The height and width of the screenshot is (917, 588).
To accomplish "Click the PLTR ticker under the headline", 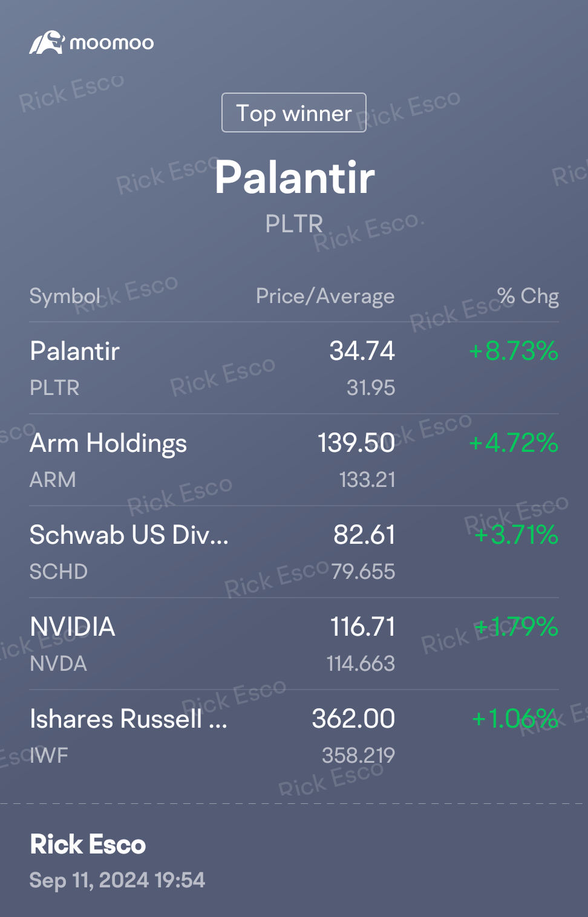I will tap(294, 224).
